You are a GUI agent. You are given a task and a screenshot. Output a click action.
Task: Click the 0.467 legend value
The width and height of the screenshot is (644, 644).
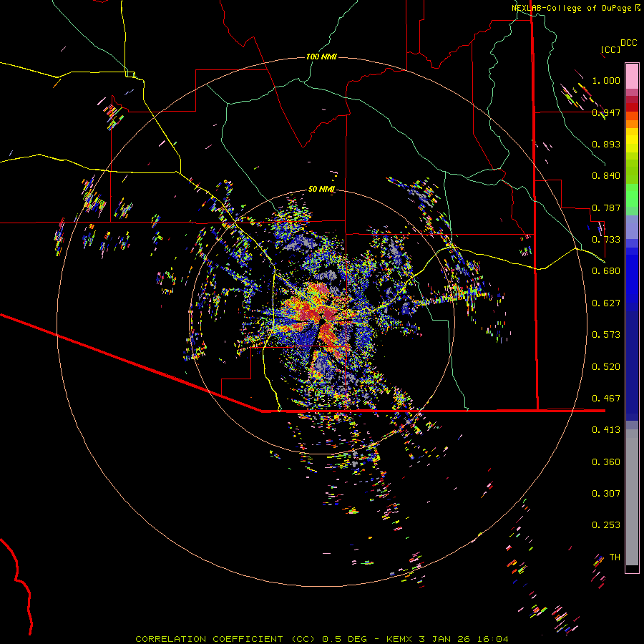point(606,399)
